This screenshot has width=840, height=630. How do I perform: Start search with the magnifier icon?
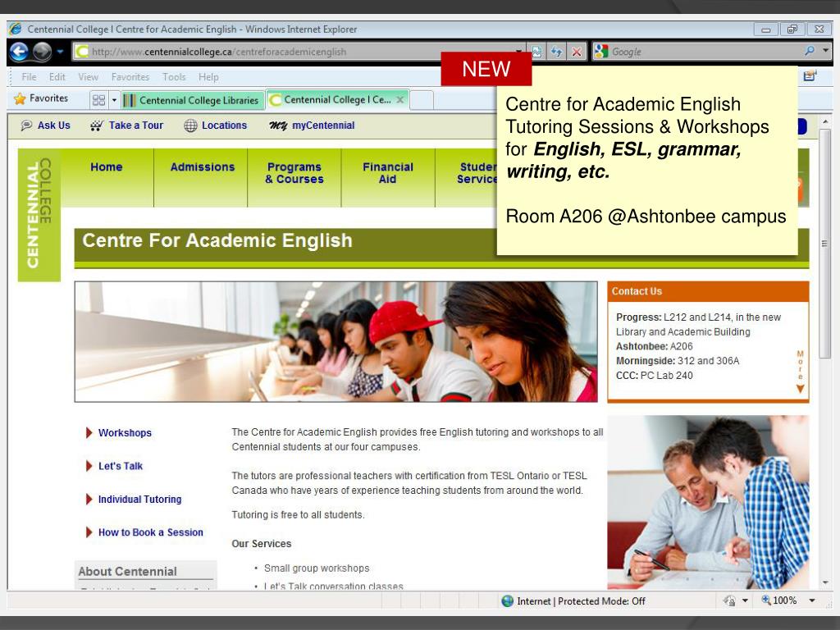(810, 51)
